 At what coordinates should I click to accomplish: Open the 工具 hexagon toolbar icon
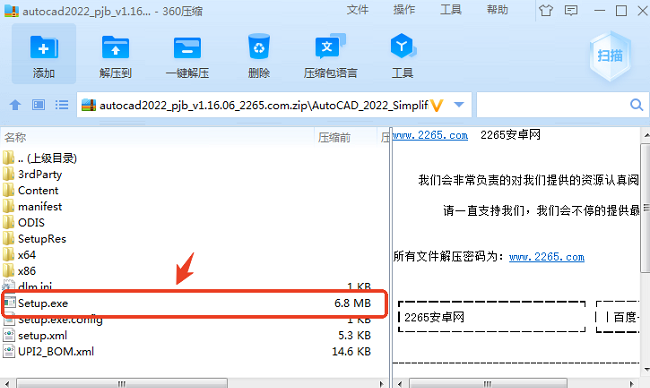click(402, 46)
